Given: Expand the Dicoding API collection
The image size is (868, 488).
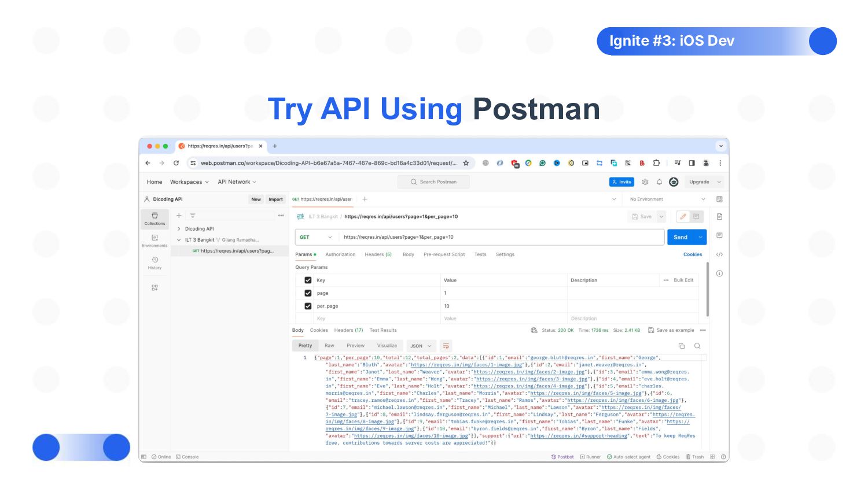Looking at the screenshot, I should click(179, 229).
